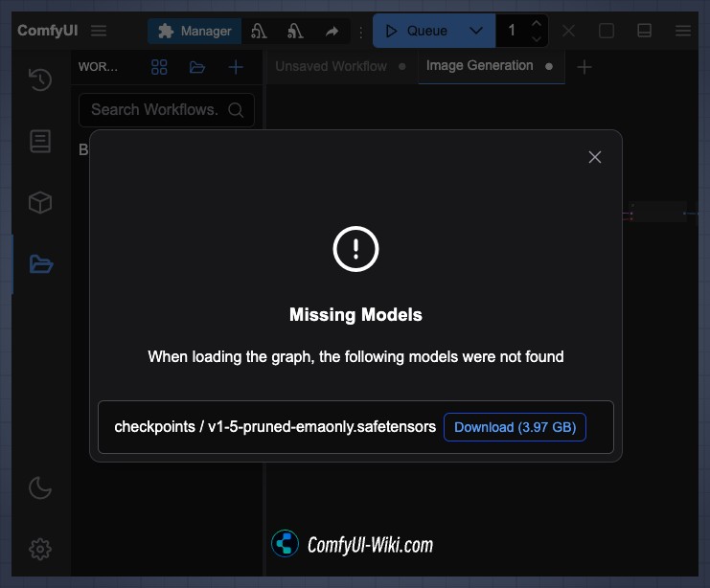Decrease the batch count with the down arrow
The image size is (710, 588).
(537, 39)
